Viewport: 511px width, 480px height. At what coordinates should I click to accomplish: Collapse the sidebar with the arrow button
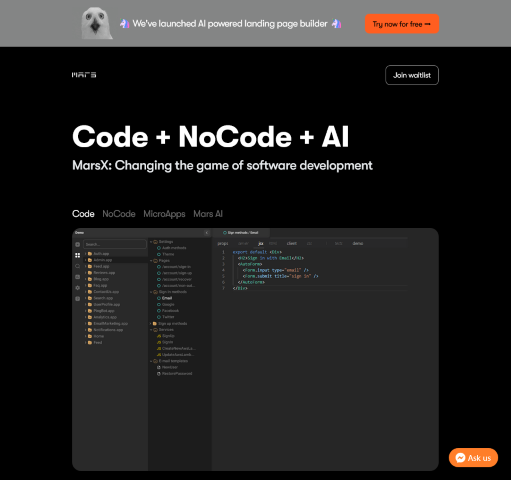[207, 233]
